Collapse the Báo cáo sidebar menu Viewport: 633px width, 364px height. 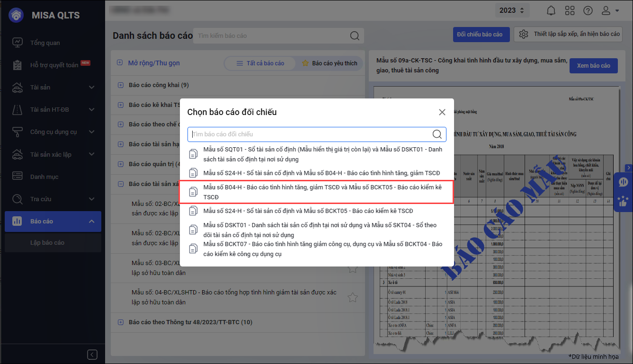92,221
